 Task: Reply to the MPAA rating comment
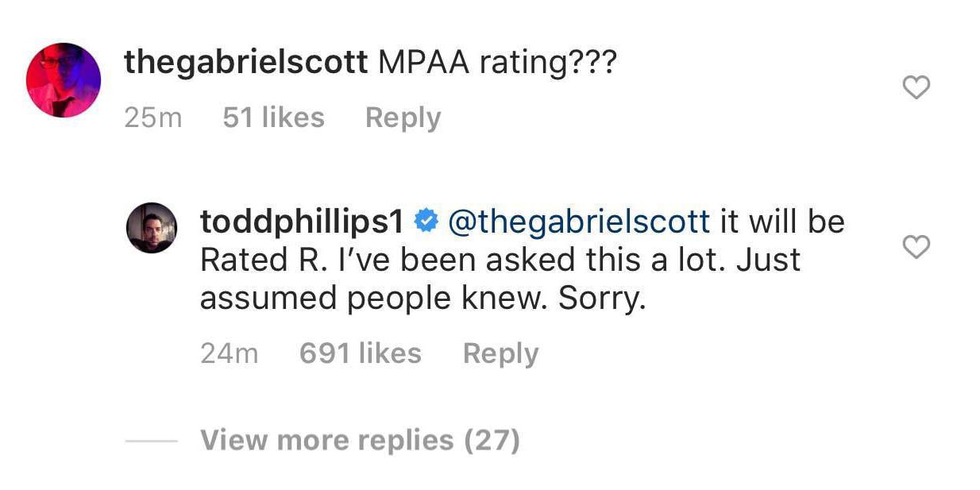click(403, 118)
